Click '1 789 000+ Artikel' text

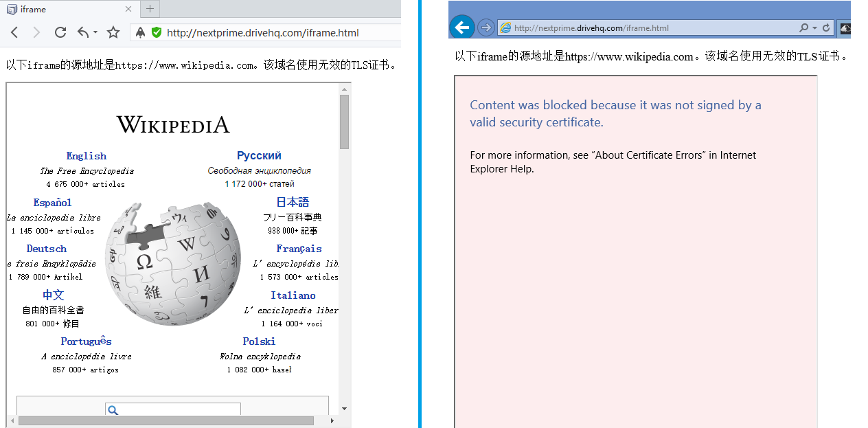[45, 277]
